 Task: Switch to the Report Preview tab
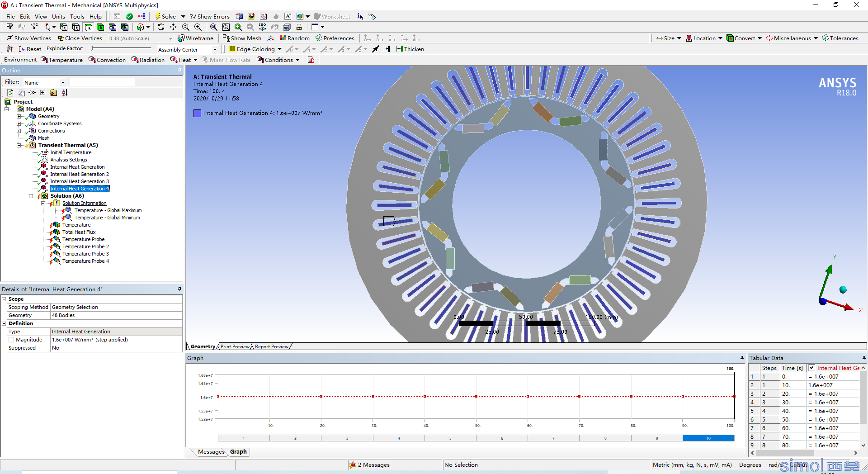tap(271, 346)
